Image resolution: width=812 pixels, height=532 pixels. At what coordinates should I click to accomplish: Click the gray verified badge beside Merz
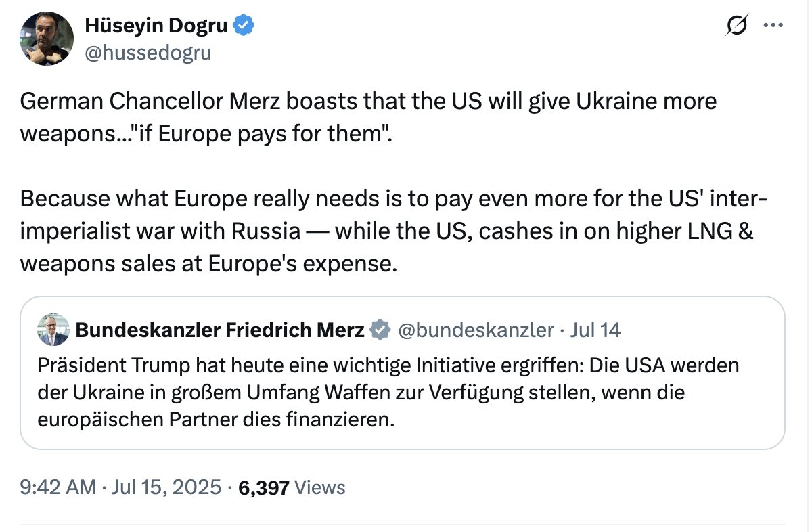pyautogui.click(x=381, y=330)
